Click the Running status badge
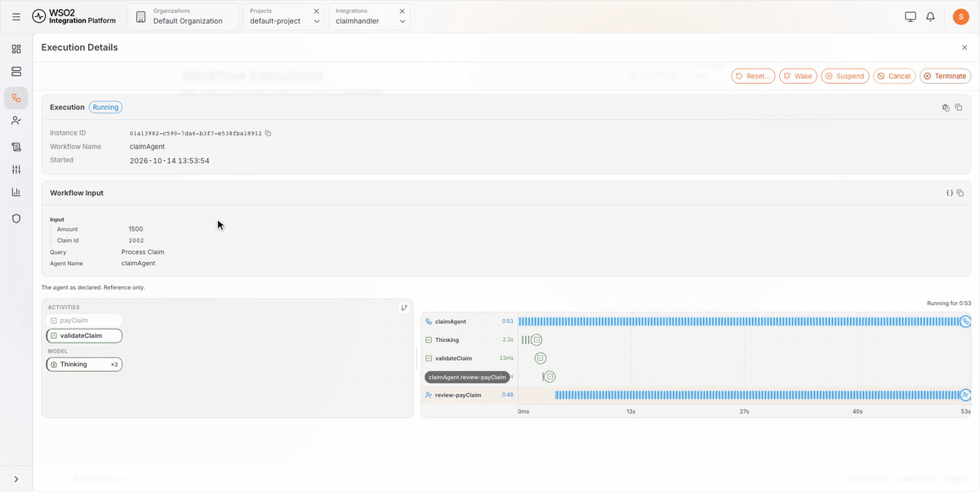This screenshot has width=980, height=492. coord(106,107)
